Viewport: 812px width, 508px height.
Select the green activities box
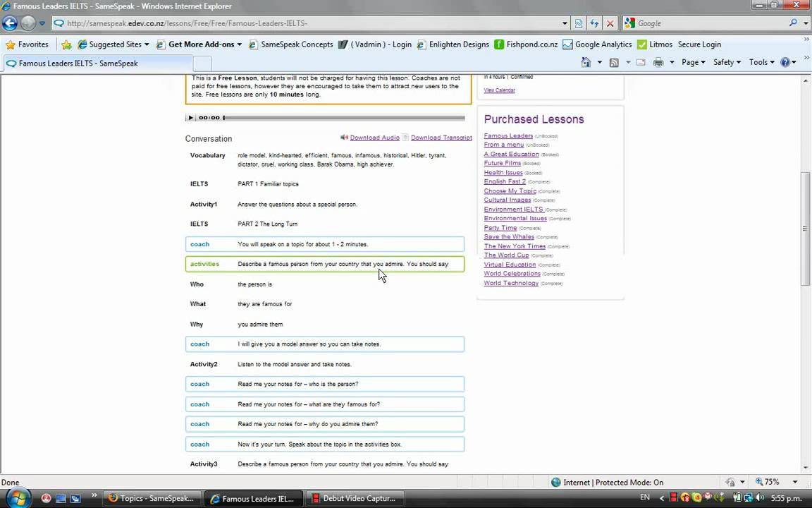click(x=325, y=264)
